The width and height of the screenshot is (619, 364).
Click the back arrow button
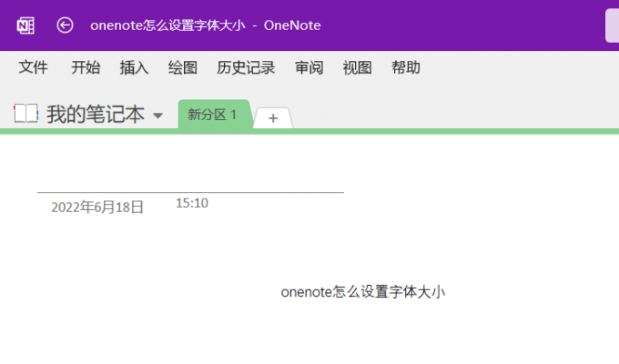65,25
